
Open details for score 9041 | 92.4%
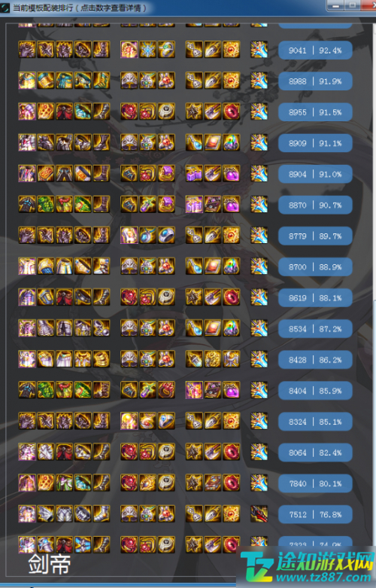315,50
